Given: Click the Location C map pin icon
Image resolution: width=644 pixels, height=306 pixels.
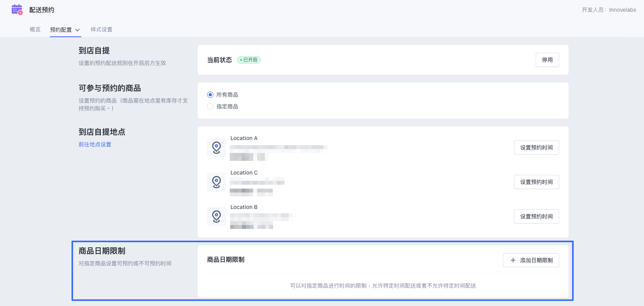Looking at the screenshot, I should coord(216,182).
